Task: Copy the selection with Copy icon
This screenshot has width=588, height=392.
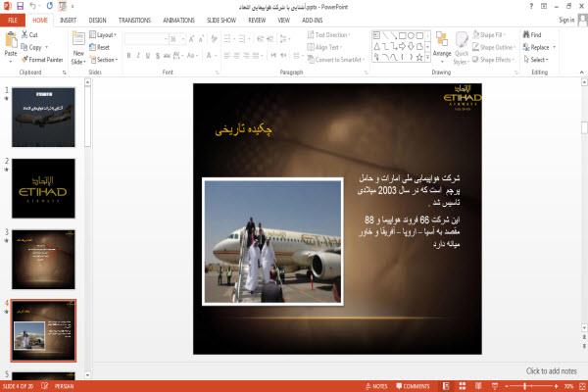Action: point(31,47)
